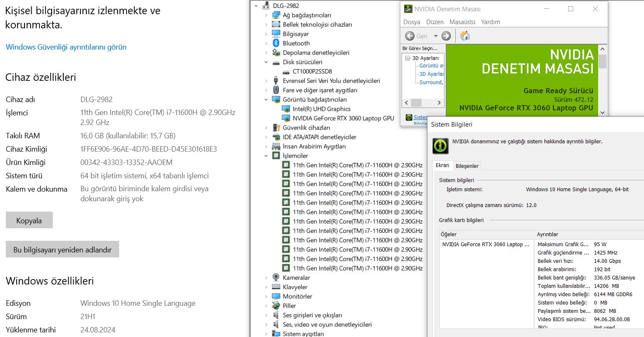
Task: Open NVIDIA Control Panel home icon
Action: click(x=465, y=36)
